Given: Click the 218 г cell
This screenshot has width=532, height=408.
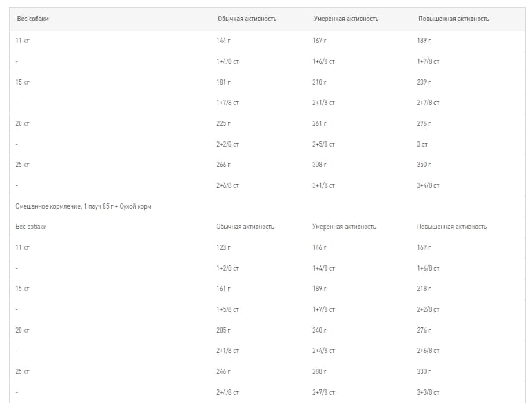Looking at the screenshot, I should pos(424,289).
